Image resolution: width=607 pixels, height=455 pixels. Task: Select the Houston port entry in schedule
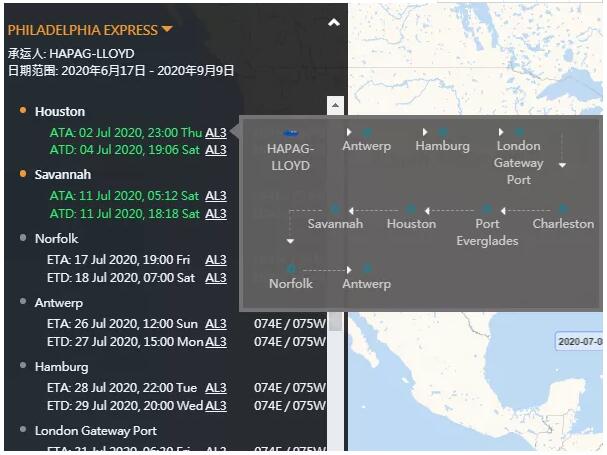(60, 111)
